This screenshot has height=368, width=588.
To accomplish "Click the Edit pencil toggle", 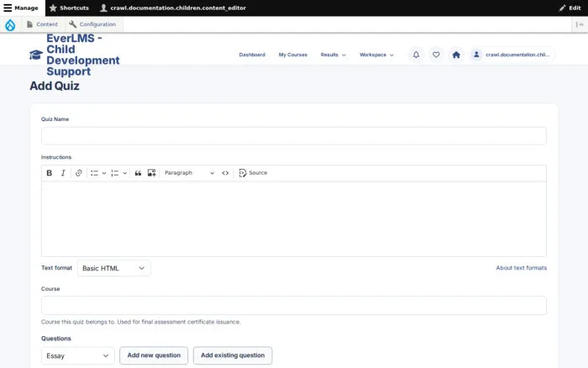I will coord(570,8).
